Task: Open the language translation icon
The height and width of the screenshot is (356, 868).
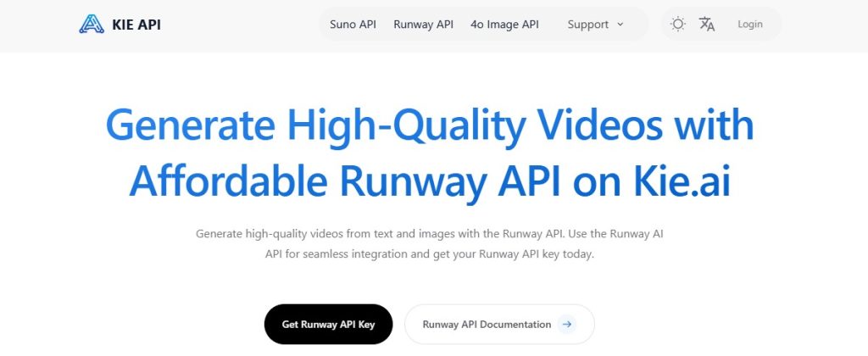Action: point(707,25)
